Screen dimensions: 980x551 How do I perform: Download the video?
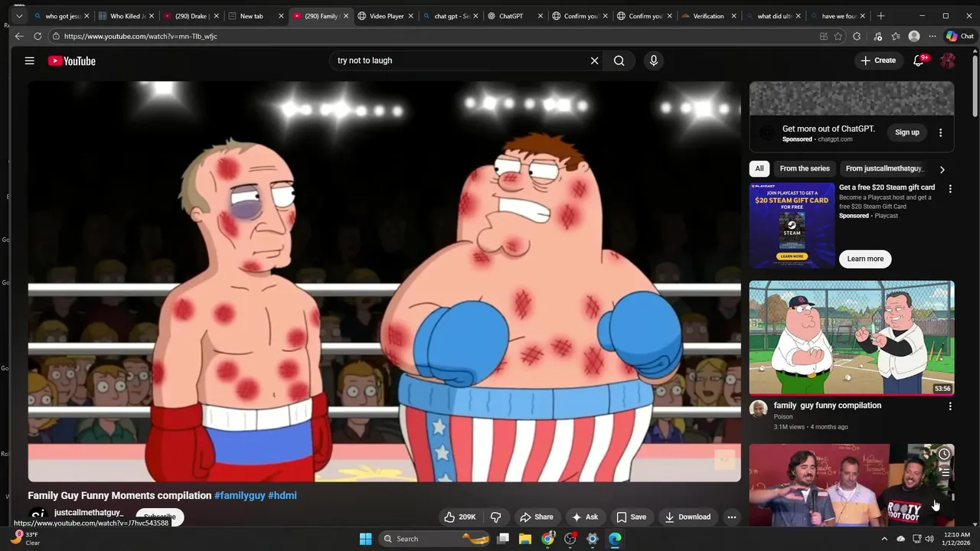pyautogui.click(x=688, y=517)
